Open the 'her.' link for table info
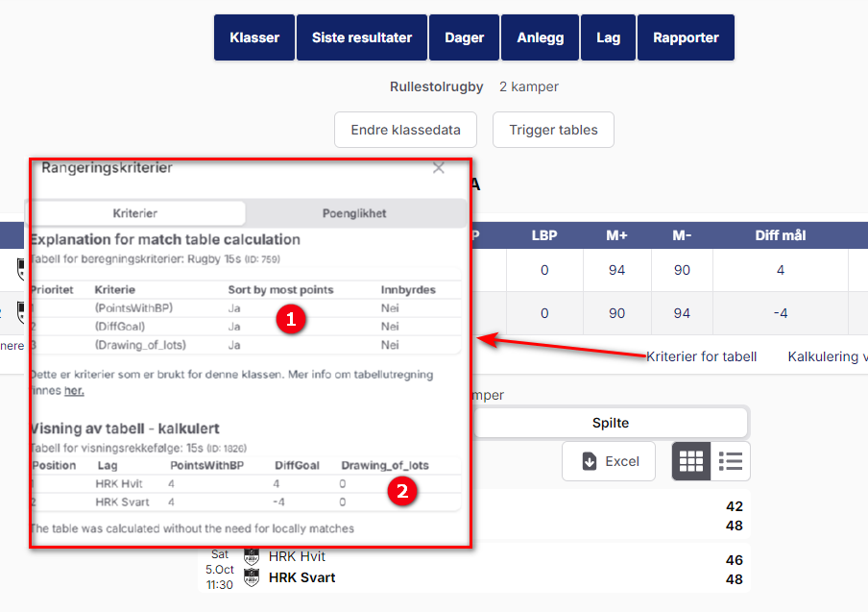 tap(74, 390)
